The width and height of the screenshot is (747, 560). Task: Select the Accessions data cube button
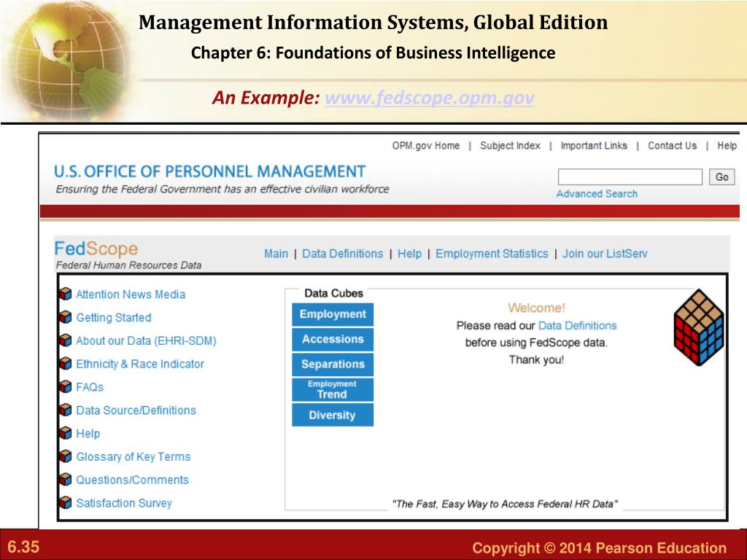pyautogui.click(x=333, y=340)
